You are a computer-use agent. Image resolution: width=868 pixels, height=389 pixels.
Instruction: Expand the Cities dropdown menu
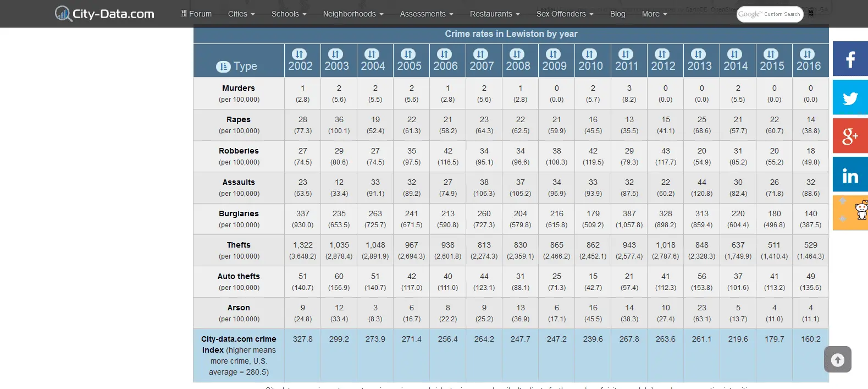pyautogui.click(x=241, y=14)
